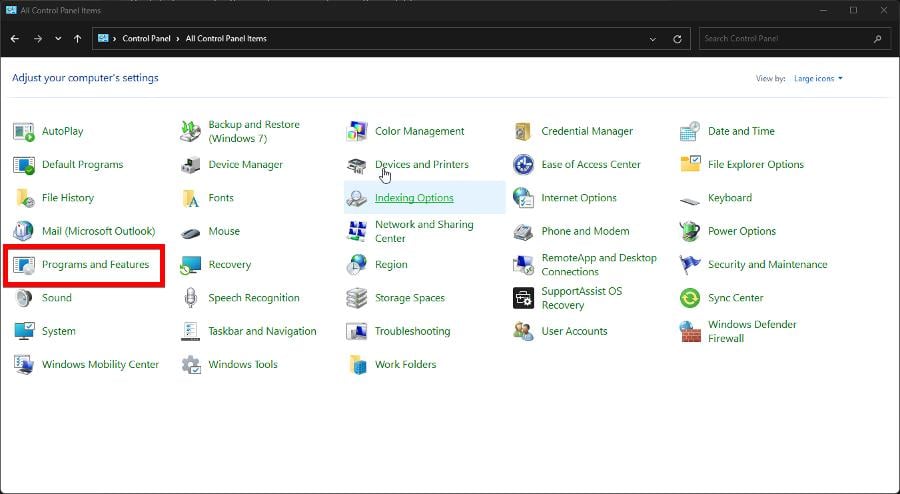This screenshot has height=494, width=900.
Task: Open the Windows Tools link text
Action: pyautogui.click(x=243, y=364)
